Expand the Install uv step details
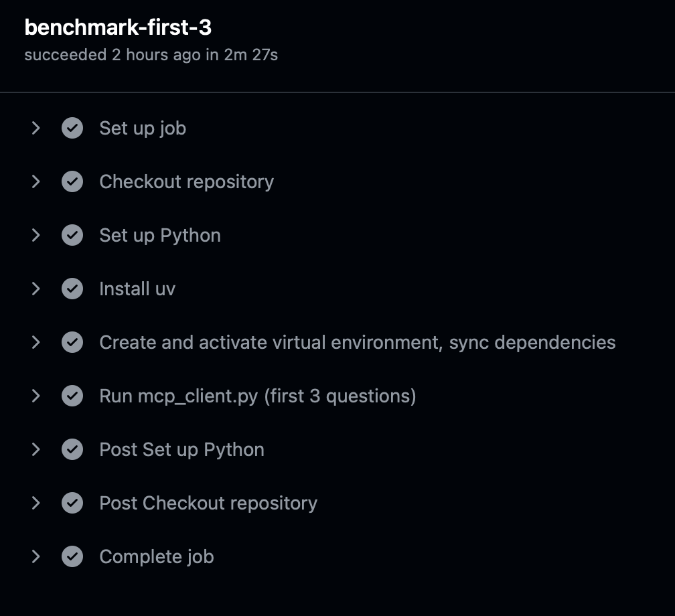This screenshot has height=616, width=675. [x=35, y=289]
